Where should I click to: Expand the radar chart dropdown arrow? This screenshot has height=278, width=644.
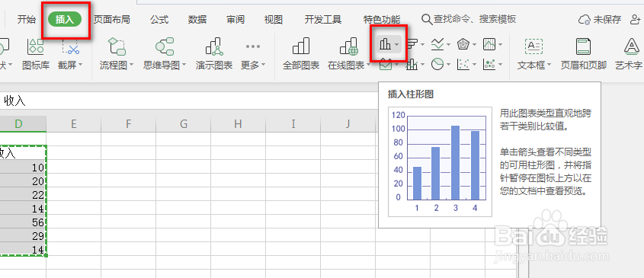(474, 44)
